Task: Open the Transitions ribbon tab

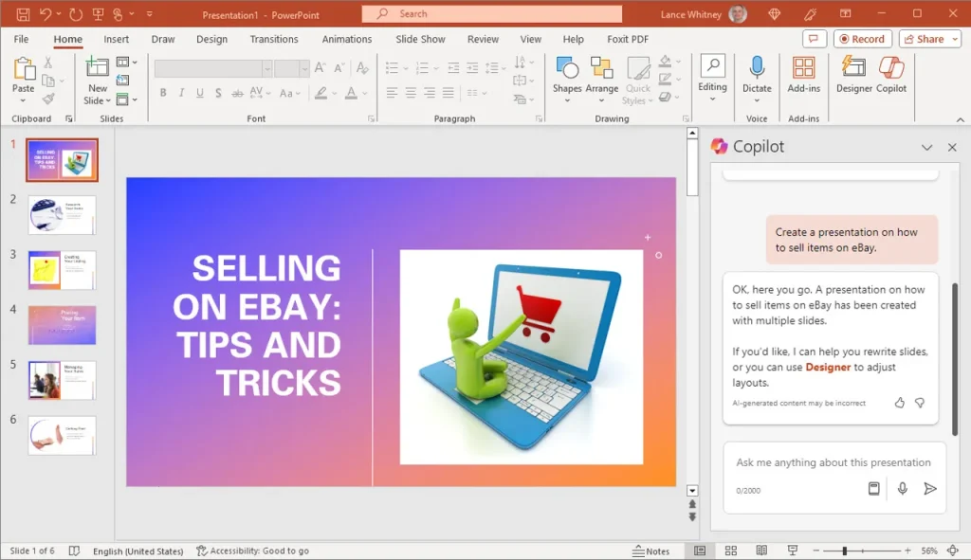Action: (x=274, y=39)
